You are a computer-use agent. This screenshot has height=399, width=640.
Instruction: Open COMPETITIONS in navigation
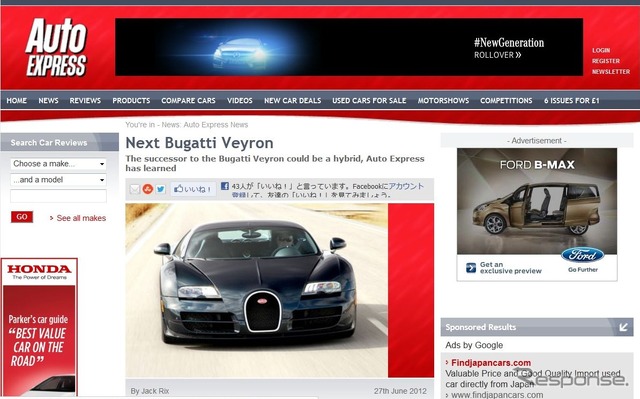506,100
